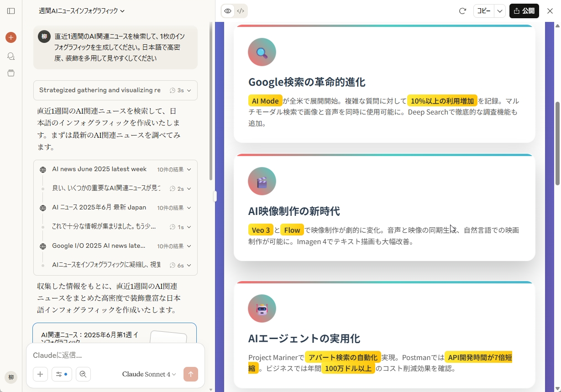Image resolution: width=561 pixels, height=392 pixels.
Task: Send message with the arrow button
Action: tap(191, 374)
